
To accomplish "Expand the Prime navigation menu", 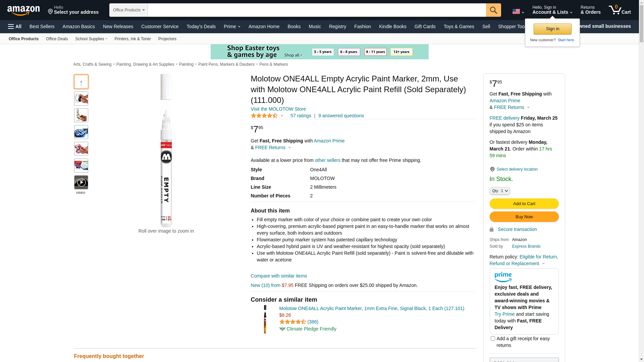I will pyautogui.click(x=232, y=26).
